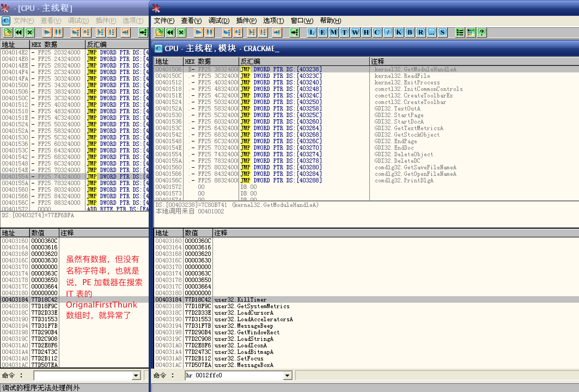
Task: Open the 插件(P) plugins menu
Action: 246,21
